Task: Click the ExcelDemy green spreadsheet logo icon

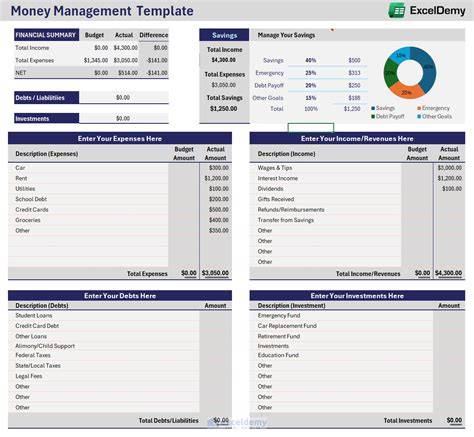Action: coord(397,10)
